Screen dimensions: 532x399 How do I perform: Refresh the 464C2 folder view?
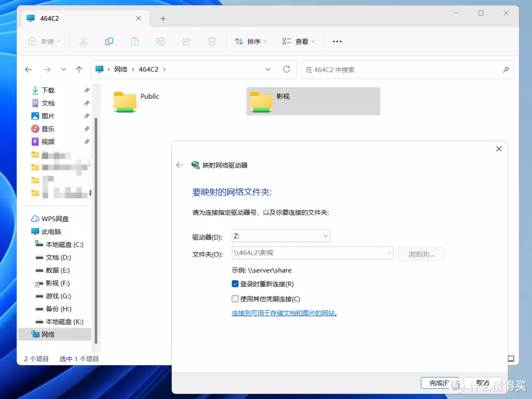click(x=286, y=69)
